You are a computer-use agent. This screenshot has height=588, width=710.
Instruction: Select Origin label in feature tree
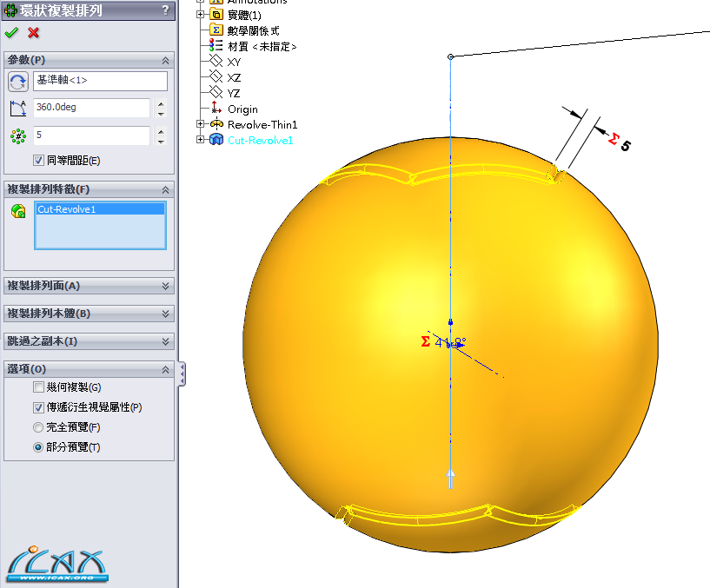242,109
